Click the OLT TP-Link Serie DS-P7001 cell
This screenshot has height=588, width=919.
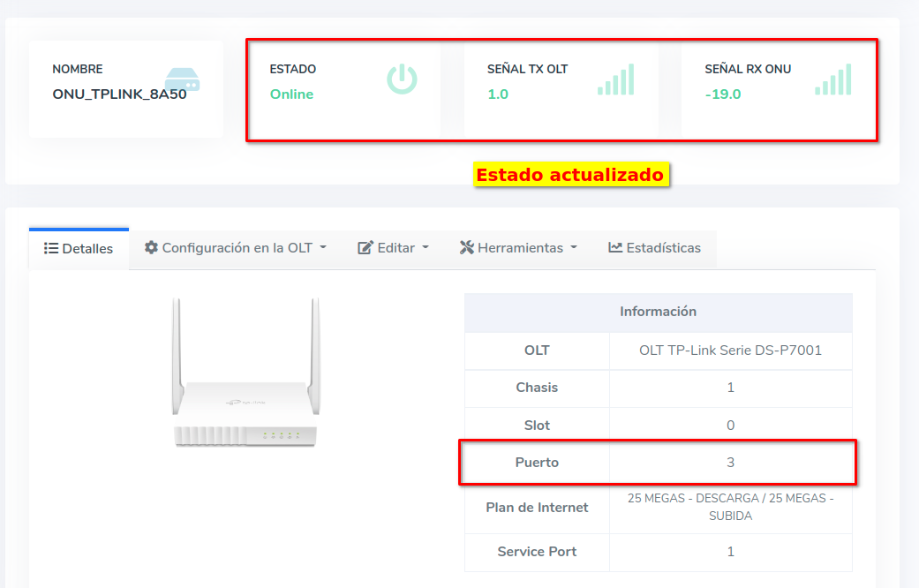point(730,351)
